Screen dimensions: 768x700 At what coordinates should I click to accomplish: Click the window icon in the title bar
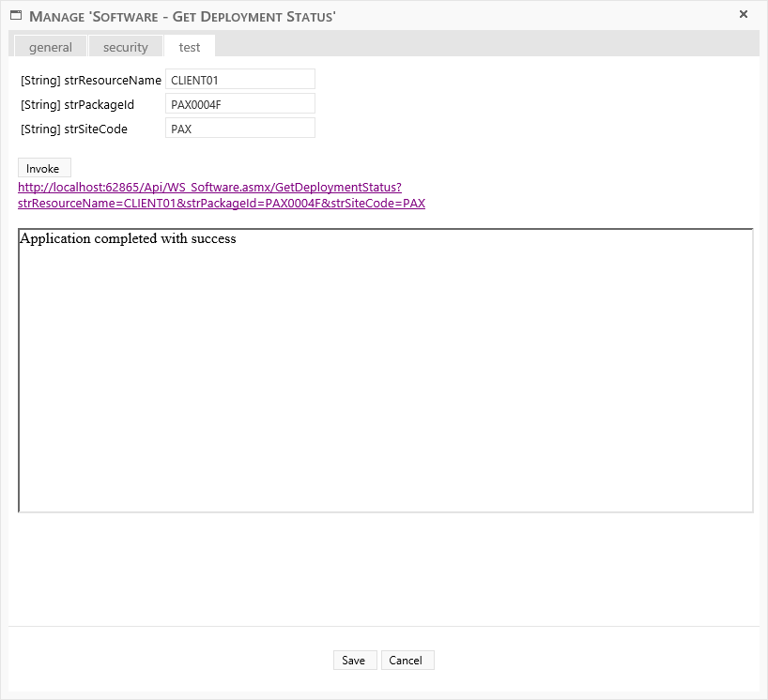point(16,16)
